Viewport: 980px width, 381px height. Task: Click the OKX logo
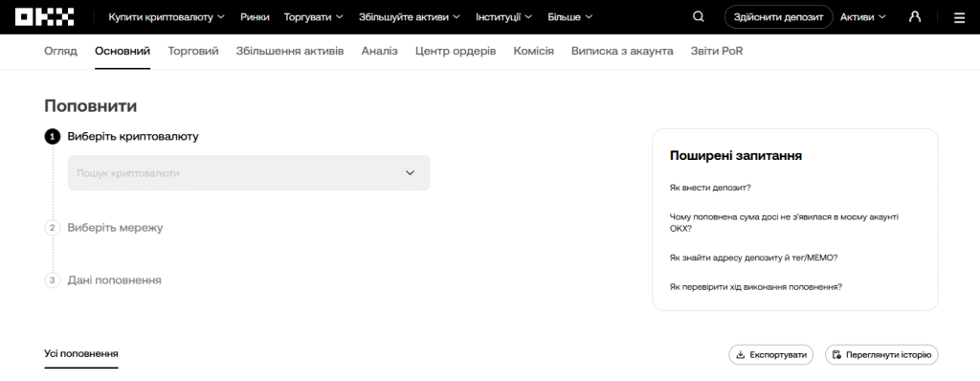pyautogui.click(x=44, y=17)
